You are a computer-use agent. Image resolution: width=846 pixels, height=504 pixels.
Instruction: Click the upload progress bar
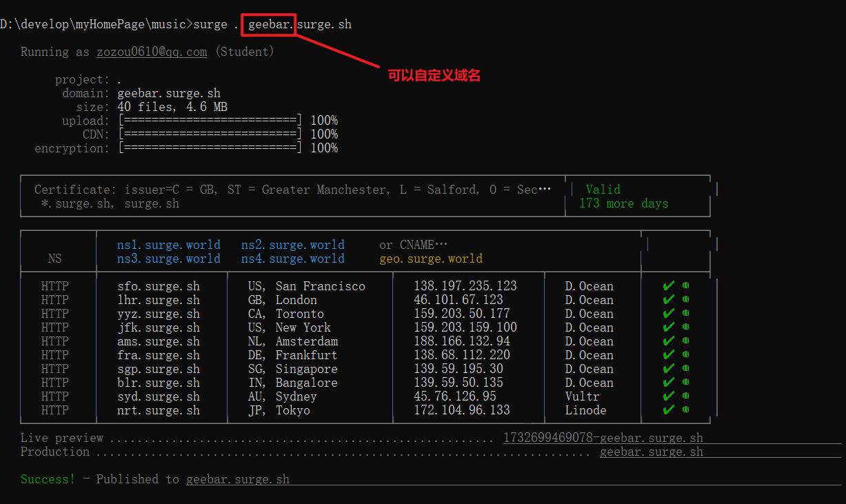210,121
